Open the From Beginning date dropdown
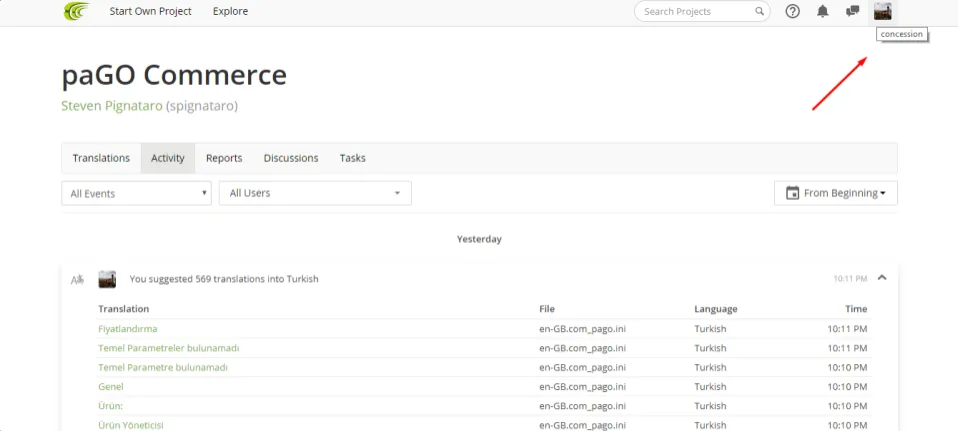The image size is (958, 431). click(x=835, y=193)
